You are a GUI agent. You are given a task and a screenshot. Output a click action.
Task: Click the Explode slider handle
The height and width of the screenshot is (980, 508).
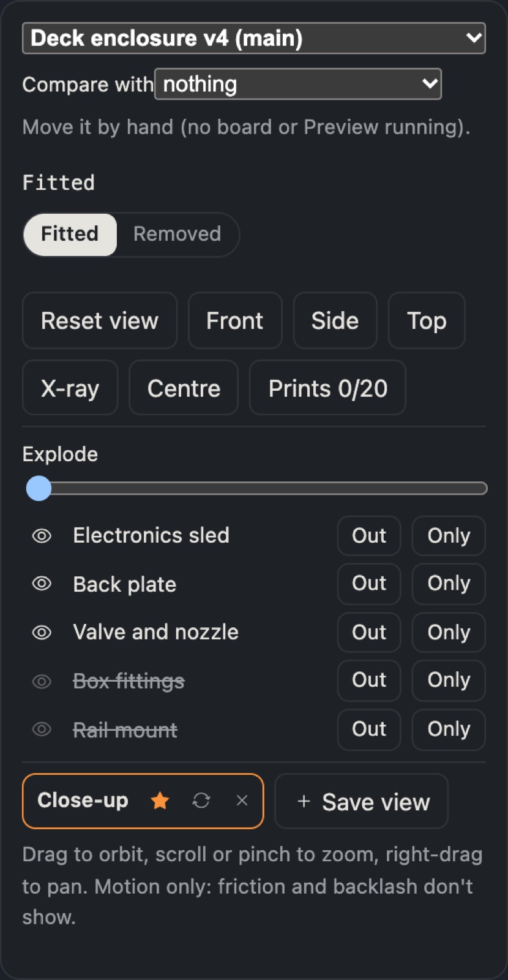click(39, 488)
